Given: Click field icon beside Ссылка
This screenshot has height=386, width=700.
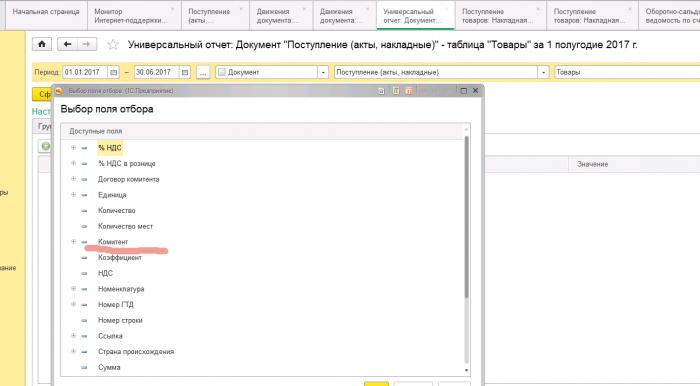Looking at the screenshot, I should 84,336.
